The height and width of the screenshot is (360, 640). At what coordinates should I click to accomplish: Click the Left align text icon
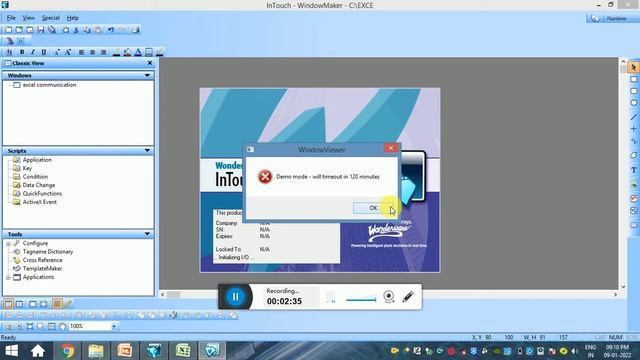click(82, 52)
